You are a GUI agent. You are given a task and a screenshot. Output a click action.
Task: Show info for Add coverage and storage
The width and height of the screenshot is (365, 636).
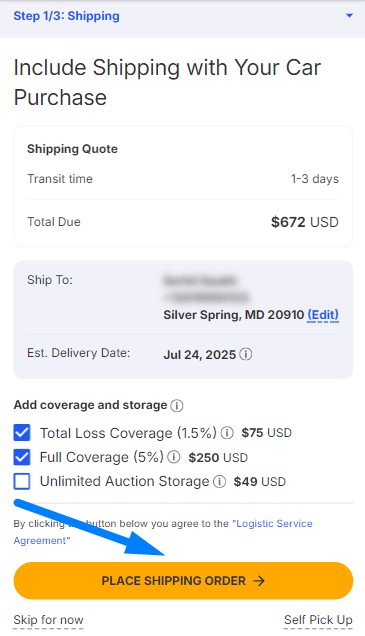[177, 405]
